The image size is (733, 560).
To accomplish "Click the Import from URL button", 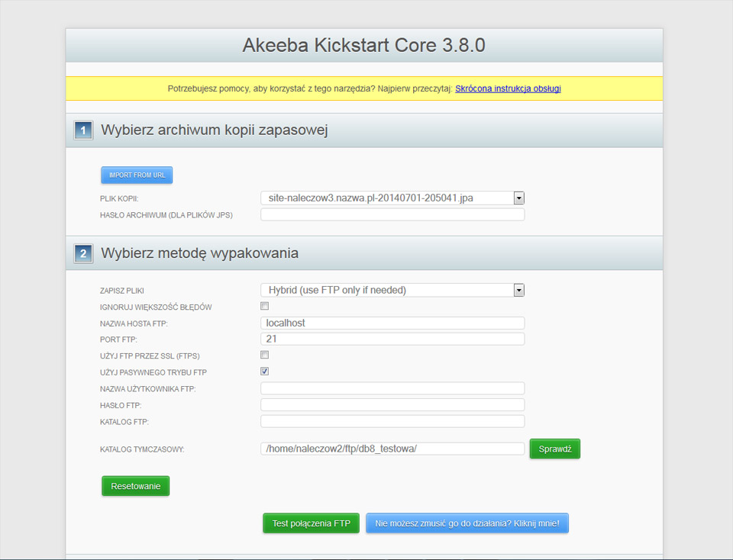I will pyautogui.click(x=137, y=175).
